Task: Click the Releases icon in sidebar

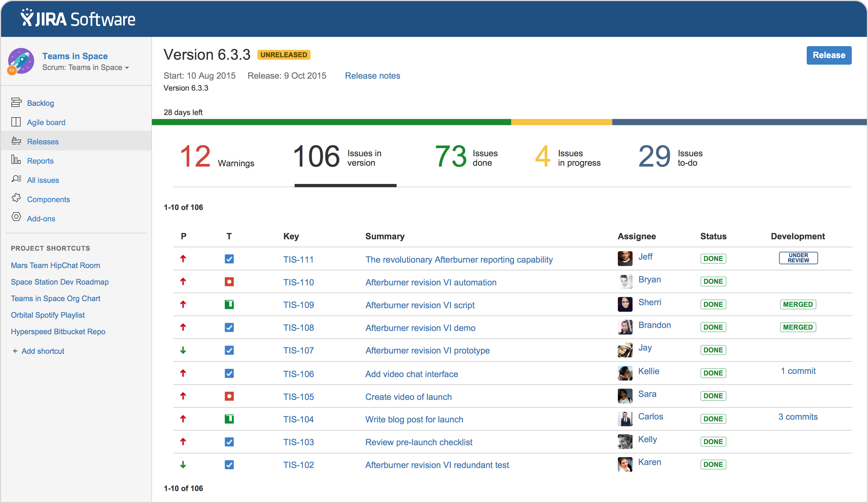Action: [x=16, y=141]
